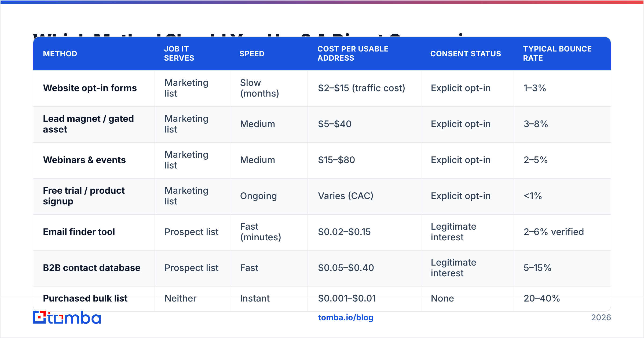Click the 'Webinars & events' row label
The width and height of the screenshot is (644, 338).
point(84,160)
